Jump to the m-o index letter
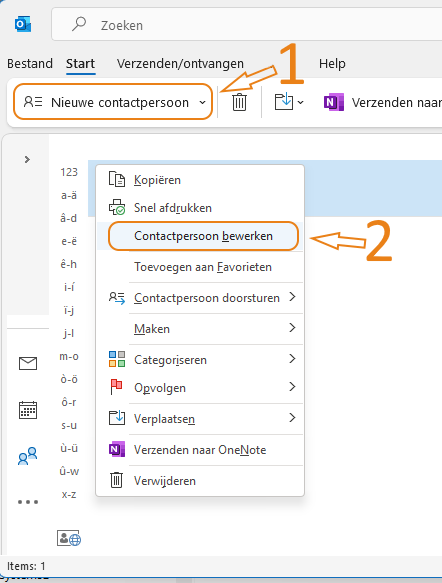The image size is (442, 583). [69, 356]
